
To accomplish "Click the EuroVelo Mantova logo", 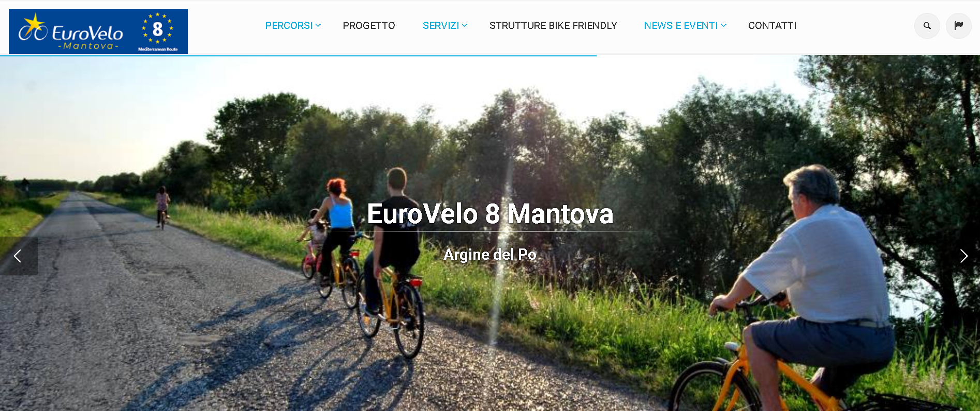I will (x=71, y=32).
